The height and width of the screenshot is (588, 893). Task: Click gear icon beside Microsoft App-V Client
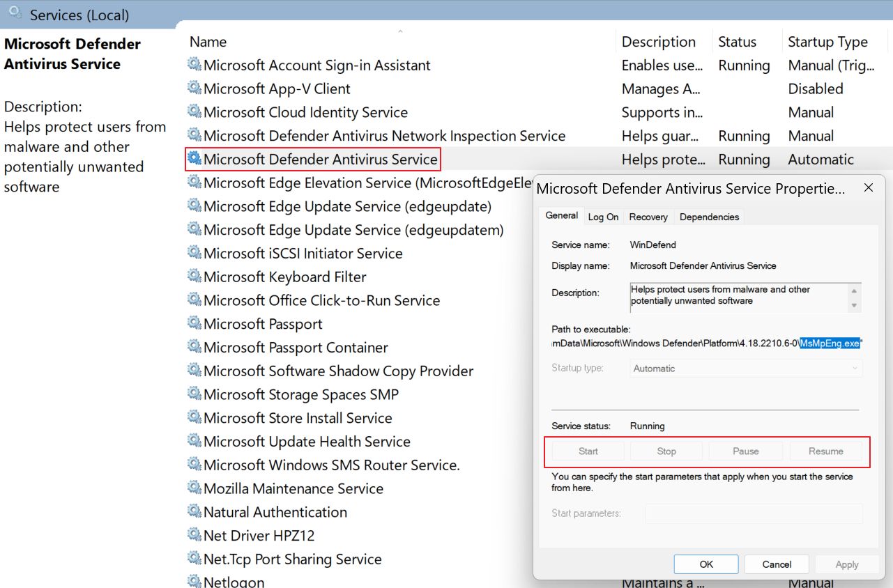[194, 88]
